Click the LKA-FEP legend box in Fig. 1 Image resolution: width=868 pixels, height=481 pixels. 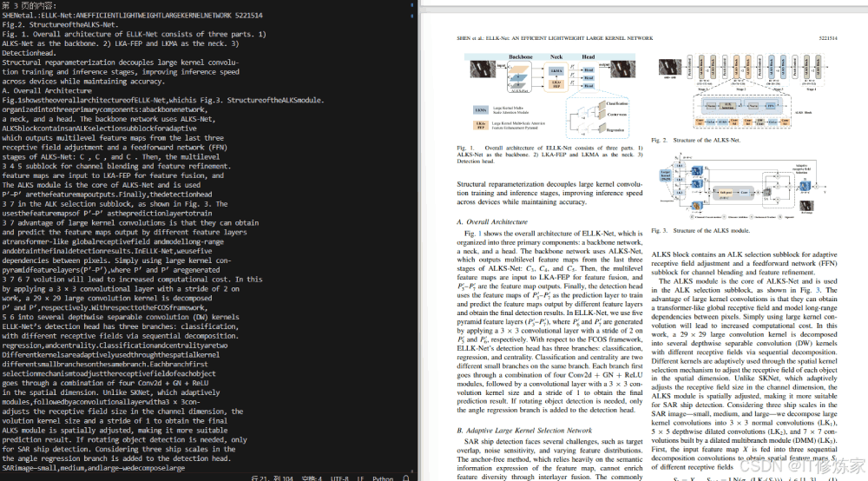tap(481, 126)
